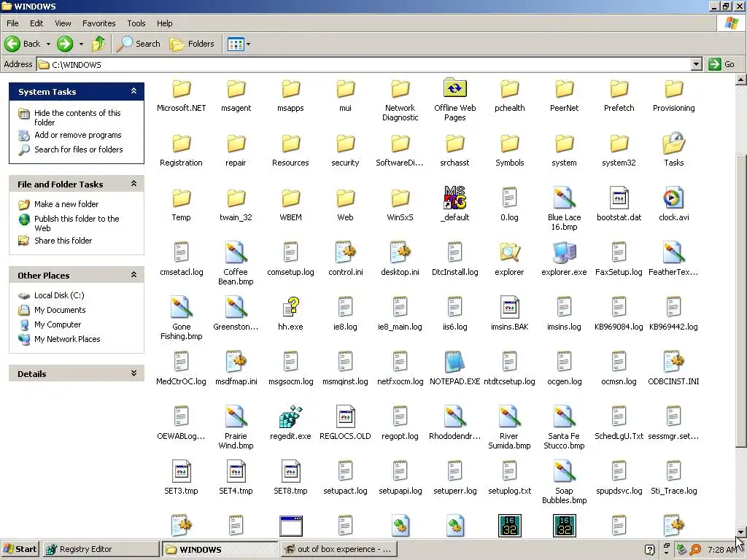The width and height of the screenshot is (747, 560).
Task: Click the Go button beside address bar
Action: (721, 64)
